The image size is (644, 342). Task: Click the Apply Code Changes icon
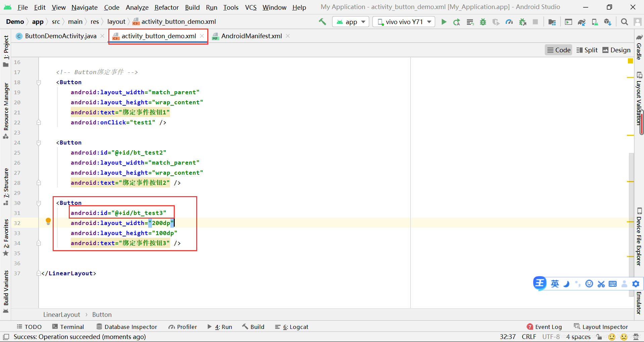click(x=470, y=22)
